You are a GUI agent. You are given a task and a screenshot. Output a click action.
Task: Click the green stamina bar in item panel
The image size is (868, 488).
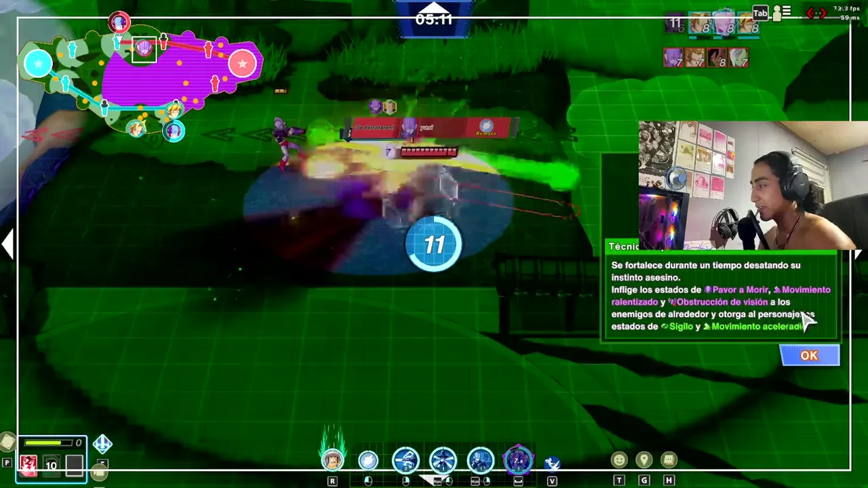49,443
